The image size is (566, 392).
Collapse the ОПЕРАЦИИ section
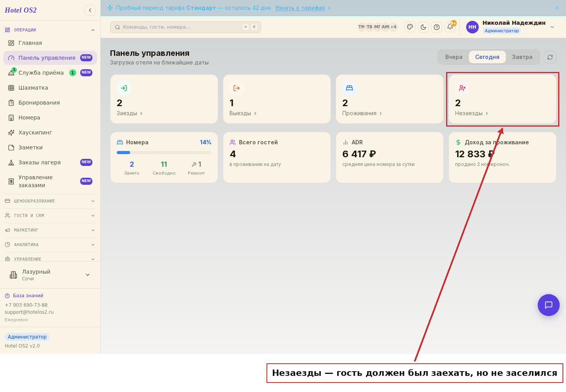coord(50,30)
